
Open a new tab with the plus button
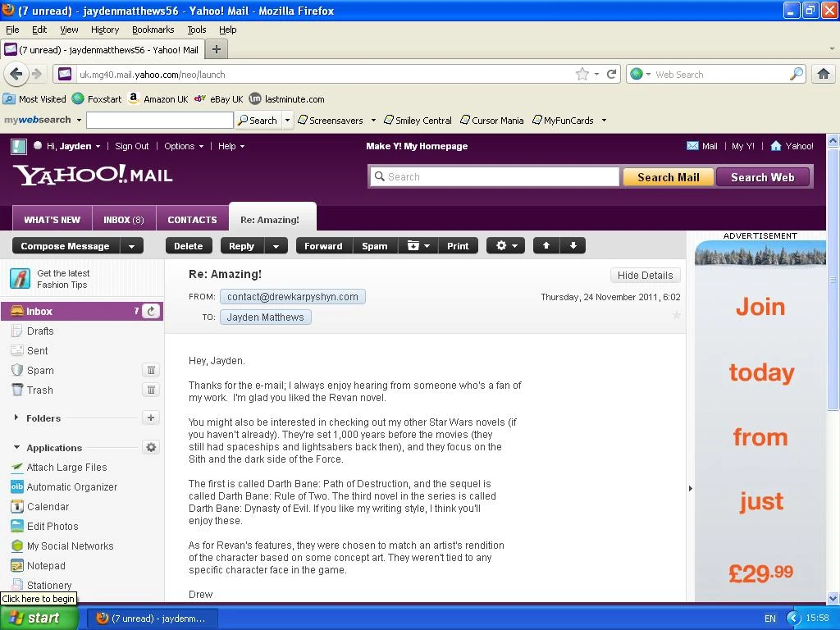(217, 50)
